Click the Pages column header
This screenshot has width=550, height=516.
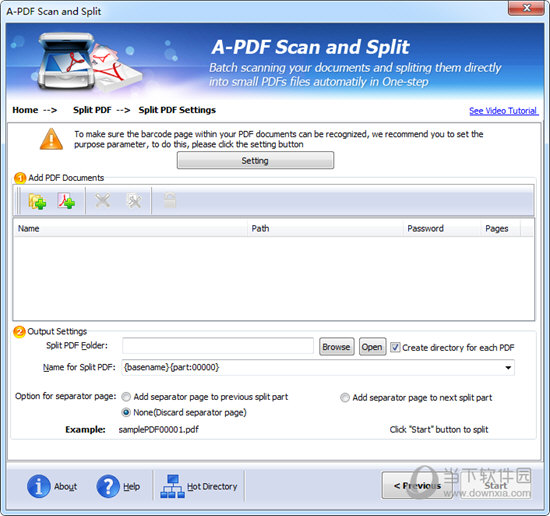tap(501, 229)
